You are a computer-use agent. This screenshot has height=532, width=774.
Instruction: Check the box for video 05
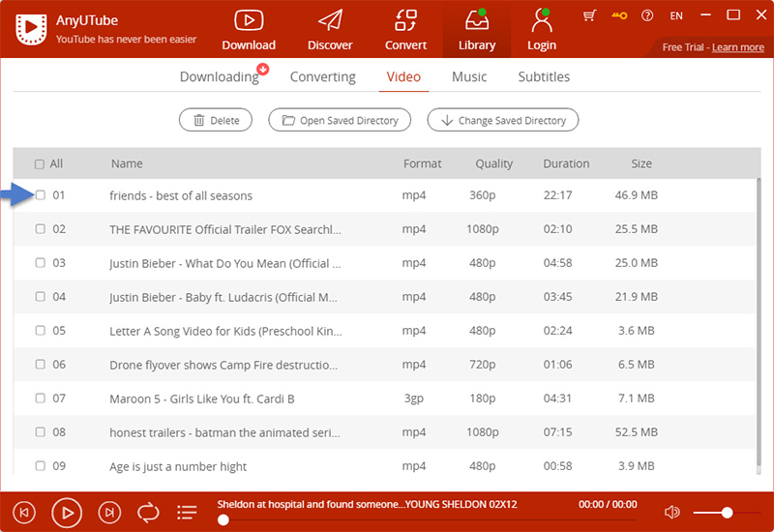tap(41, 330)
